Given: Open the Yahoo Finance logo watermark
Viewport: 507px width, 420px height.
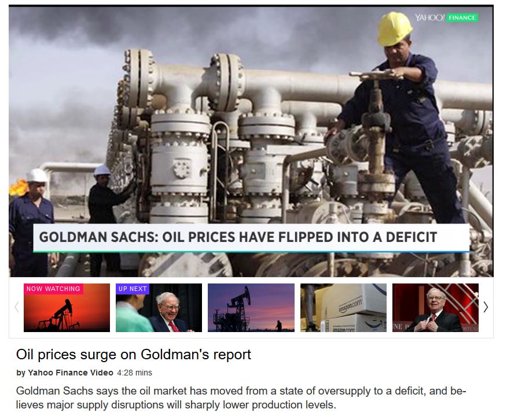Looking at the screenshot, I should pos(446,17).
